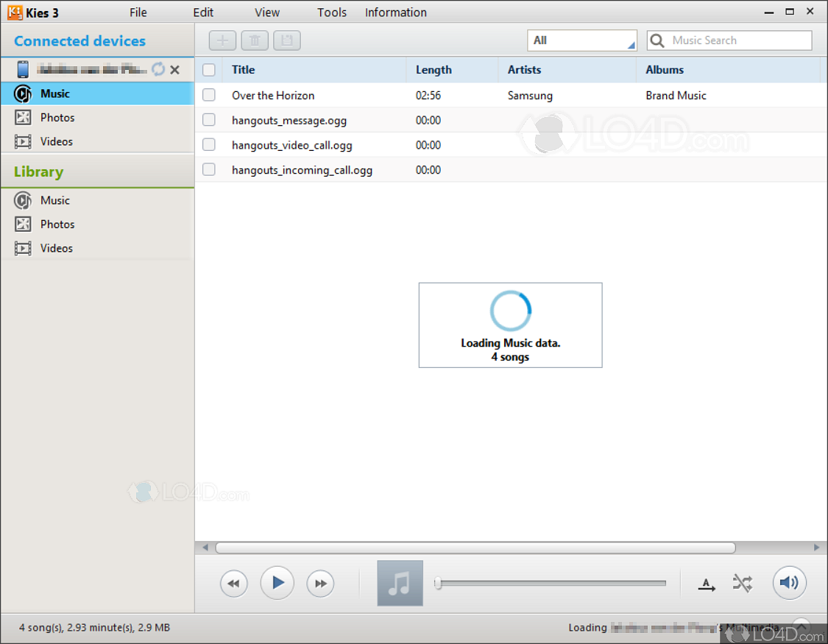Click the 02:56 length cell
This screenshot has width=828, height=644.
coord(428,96)
